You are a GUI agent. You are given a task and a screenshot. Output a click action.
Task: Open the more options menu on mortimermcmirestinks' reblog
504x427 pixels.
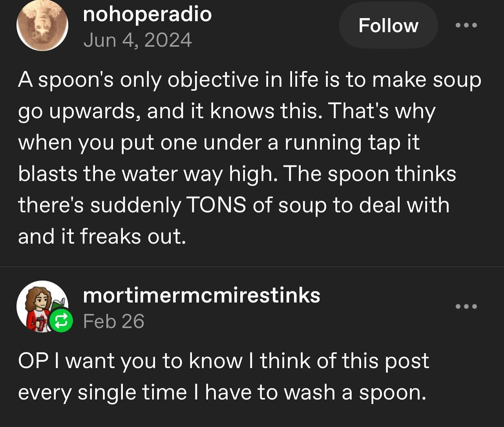coord(466,306)
